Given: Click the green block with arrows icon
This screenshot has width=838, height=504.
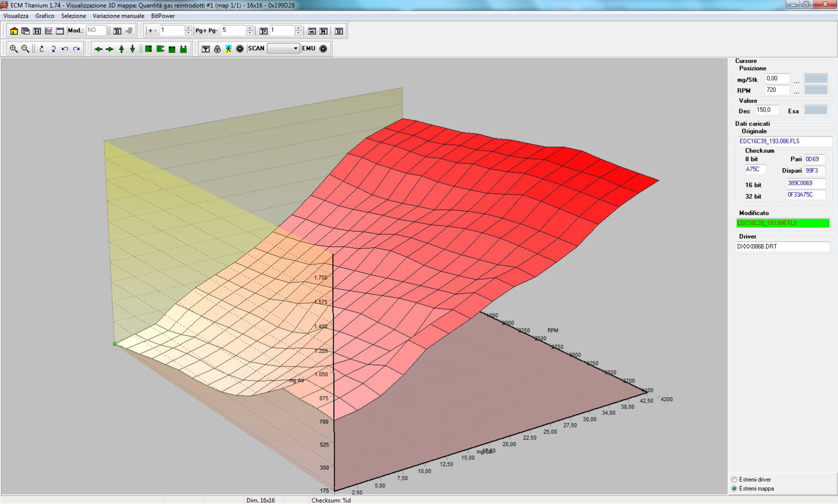Looking at the screenshot, I should click(160, 49).
